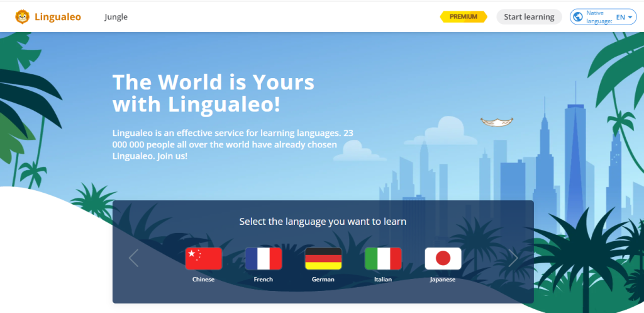
Task: Go to previous languages with left arrow
Action: click(133, 258)
